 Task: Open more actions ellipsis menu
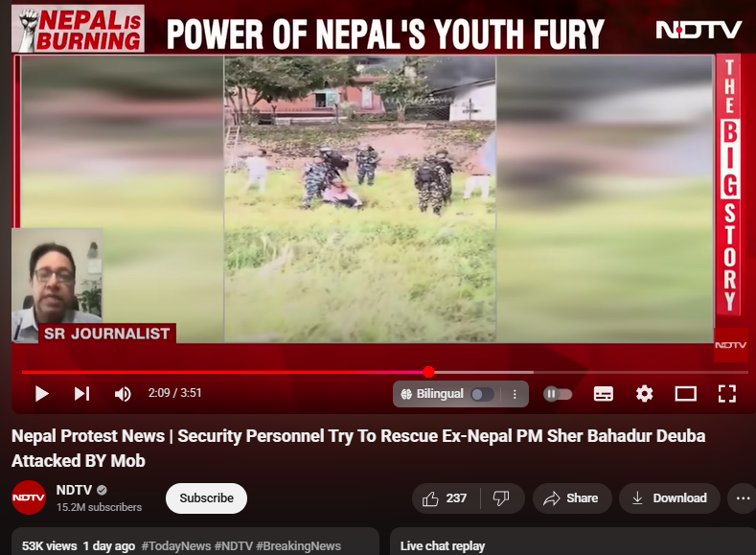pyautogui.click(x=743, y=498)
